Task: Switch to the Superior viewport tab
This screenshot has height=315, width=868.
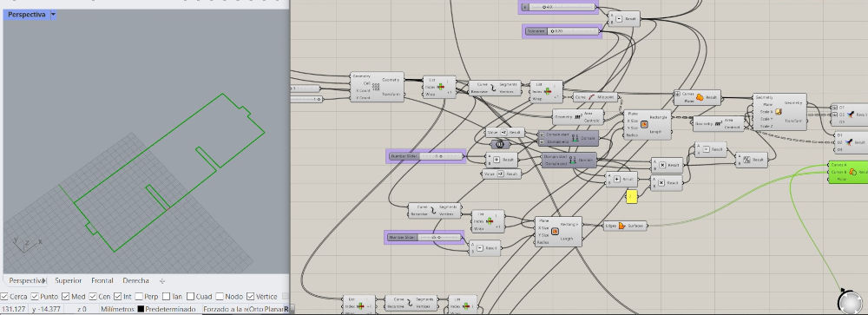Action: [68, 280]
